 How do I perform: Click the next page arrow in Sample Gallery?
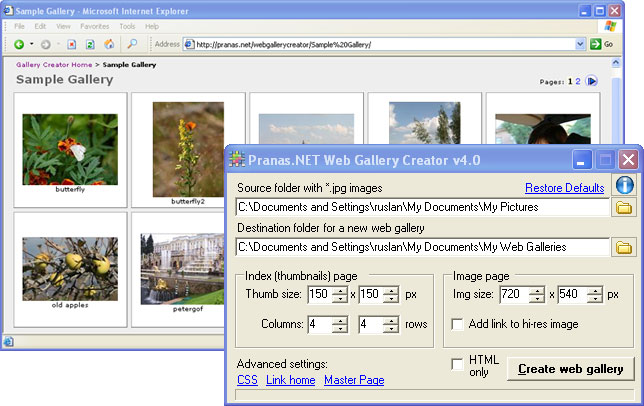592,81
